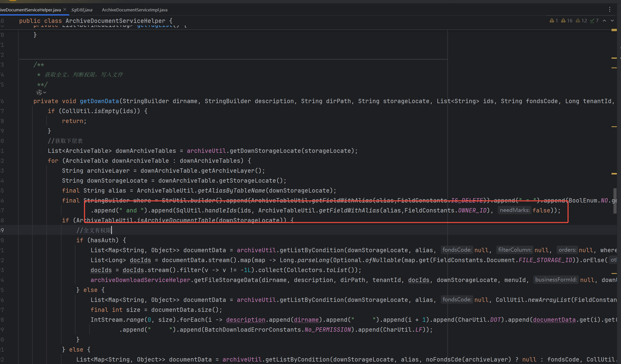Switch to the SqlUtil.java tab
621x364 pixels.
82,10
